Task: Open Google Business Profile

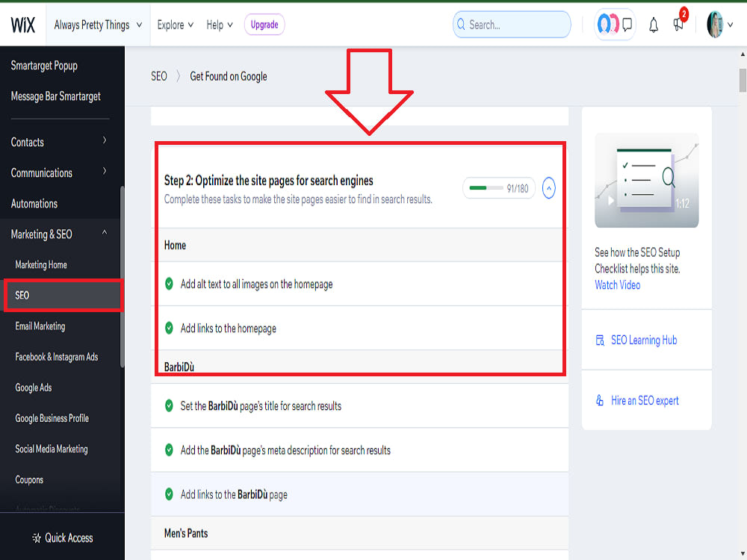Action: pos(52,419)
